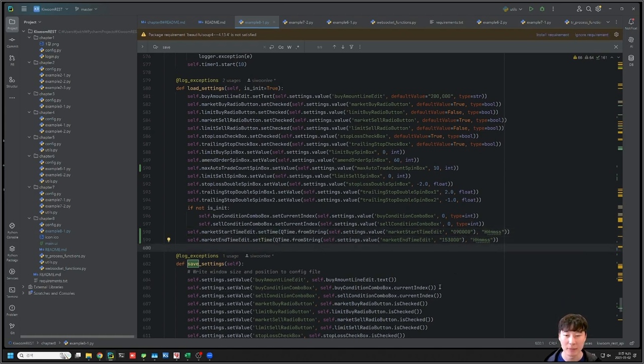Switch to example7-2.py tab
This screenshot has width=644, height=364.
tap(298, 22)
